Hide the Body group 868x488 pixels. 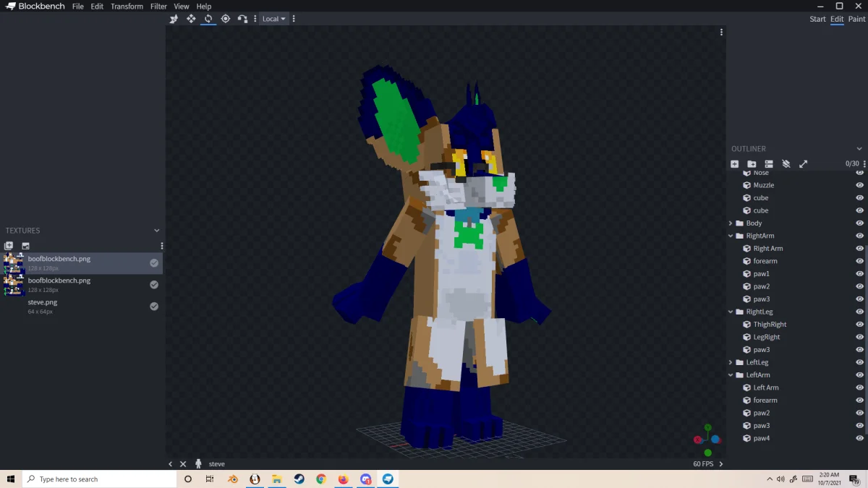tap(860, 223)
